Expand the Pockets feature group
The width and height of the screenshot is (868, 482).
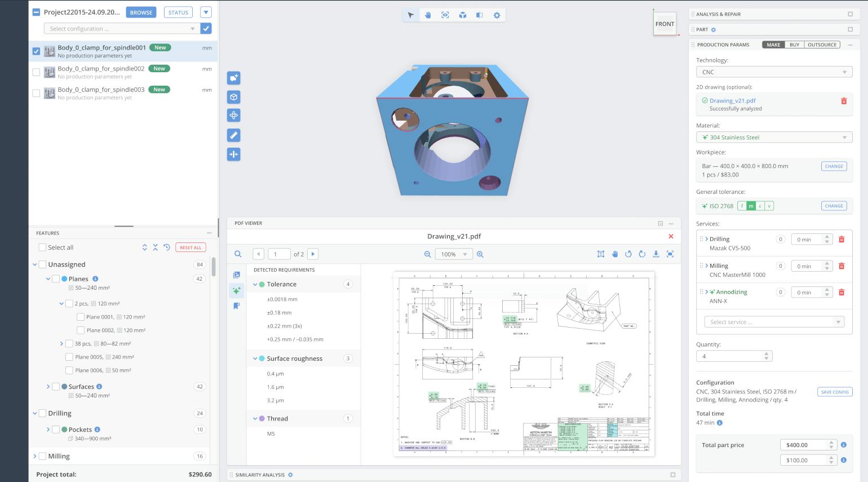[x=48, y=430]
